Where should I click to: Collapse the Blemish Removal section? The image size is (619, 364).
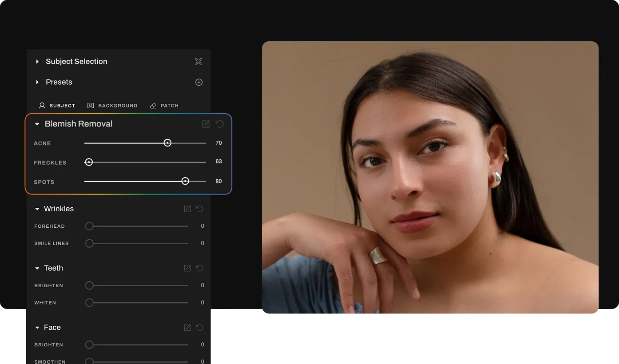[x=37, y=124]
